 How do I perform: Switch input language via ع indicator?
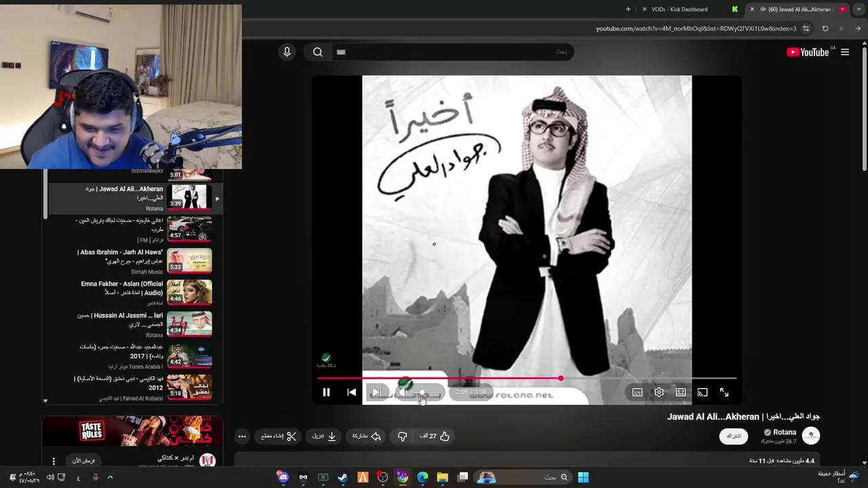[x=78, y=477]
